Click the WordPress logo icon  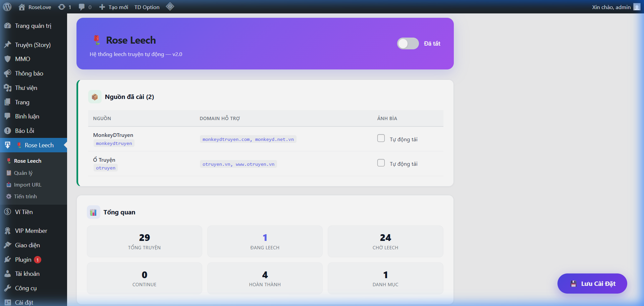[7, 7]
